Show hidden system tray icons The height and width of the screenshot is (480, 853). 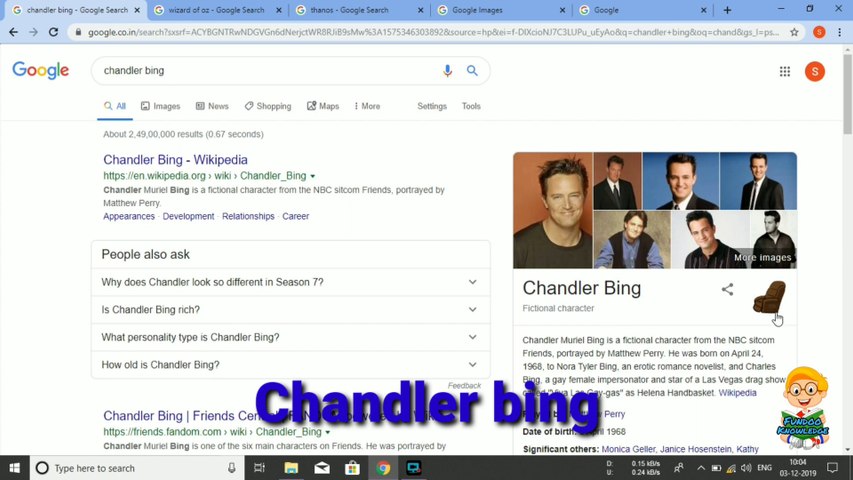point(701,468)
